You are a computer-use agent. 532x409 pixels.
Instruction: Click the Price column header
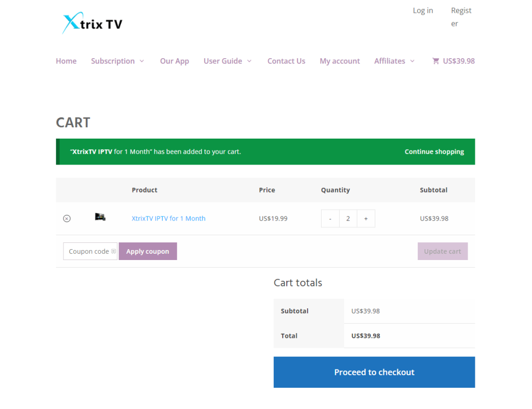(x=267, y=190)
